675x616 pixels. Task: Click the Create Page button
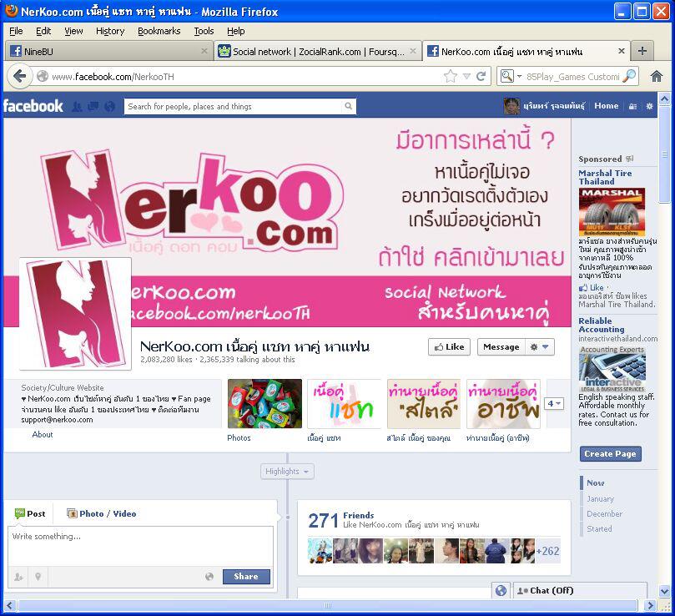610,454
